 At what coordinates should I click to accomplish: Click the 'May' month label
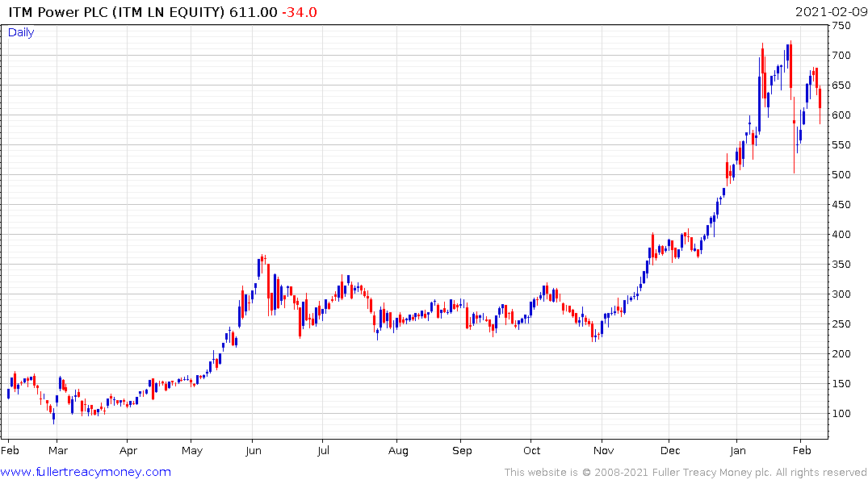pyautogui.click(x=192, y=451)
